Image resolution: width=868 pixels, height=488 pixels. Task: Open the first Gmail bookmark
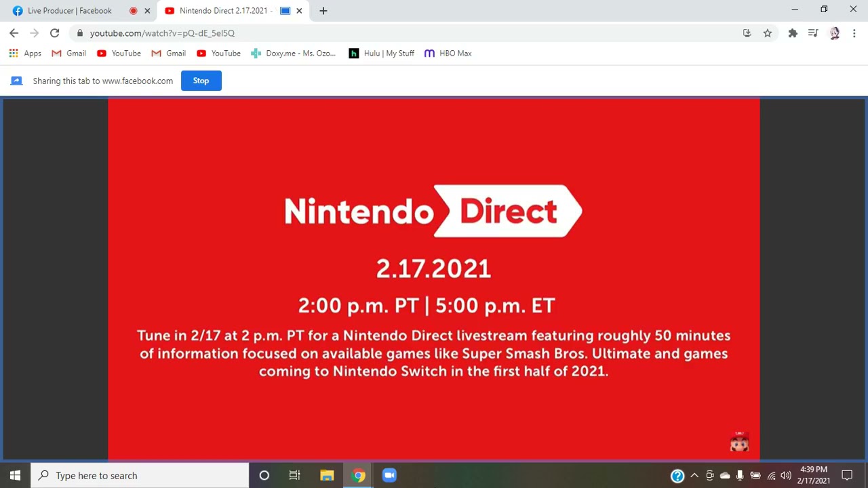69,53
